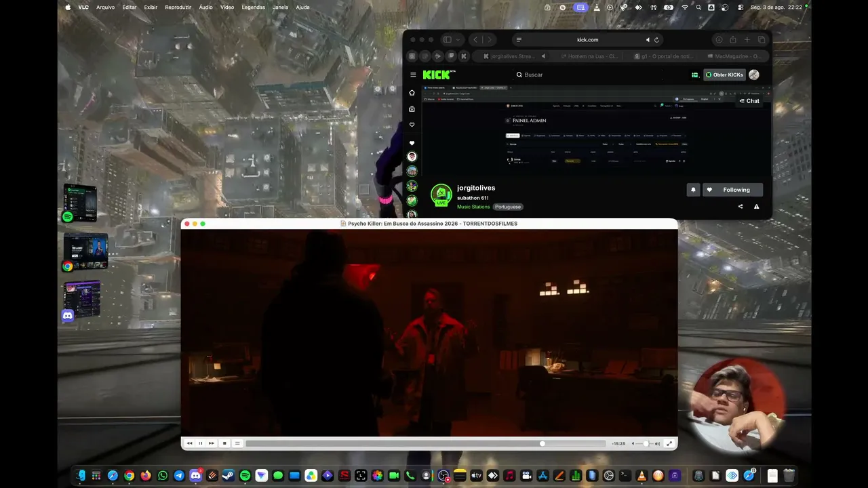Share the page from the Safari toolbar

[x=733, y=40]
